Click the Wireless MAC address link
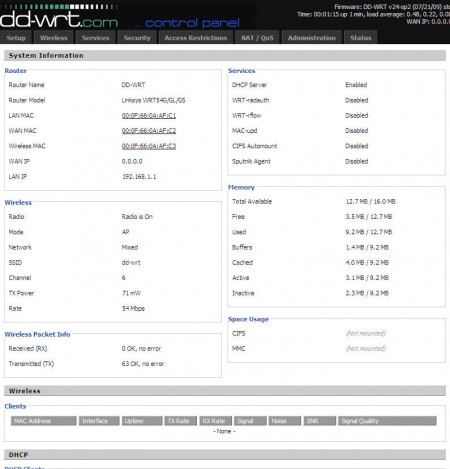Image resolution: width=450 pixels, height=469 pixels. coord(149,146)
